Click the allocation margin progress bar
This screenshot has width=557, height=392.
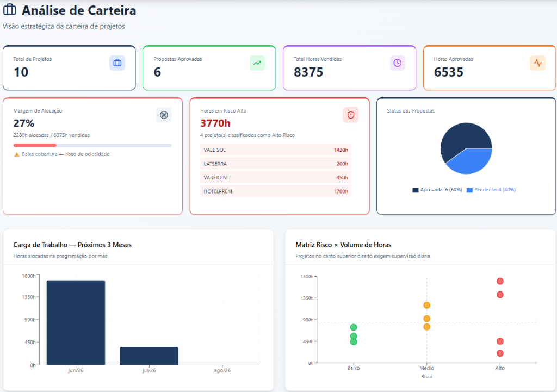coord(92,145)
